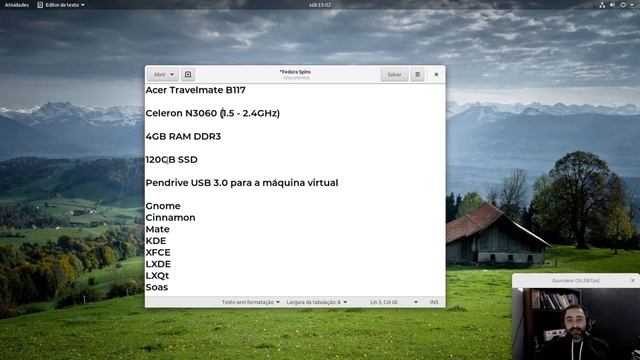Click the word XFCE
Screen dimensions: 640x360
[158, 252]
